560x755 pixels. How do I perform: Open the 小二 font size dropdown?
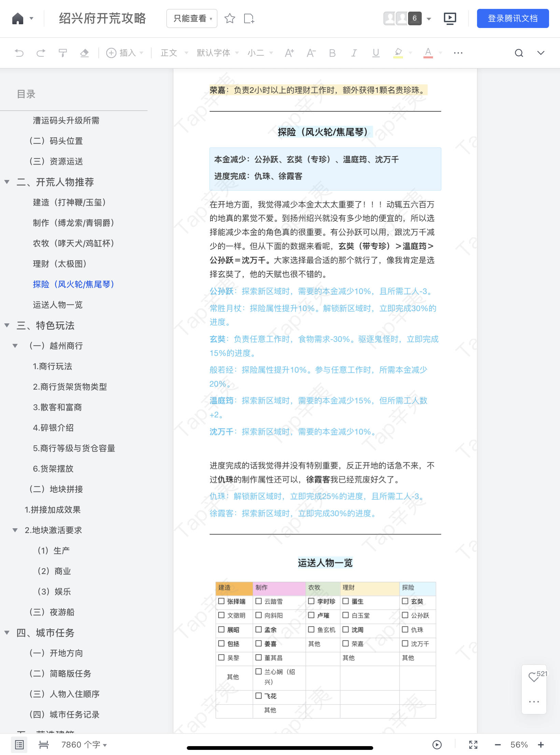260,53
